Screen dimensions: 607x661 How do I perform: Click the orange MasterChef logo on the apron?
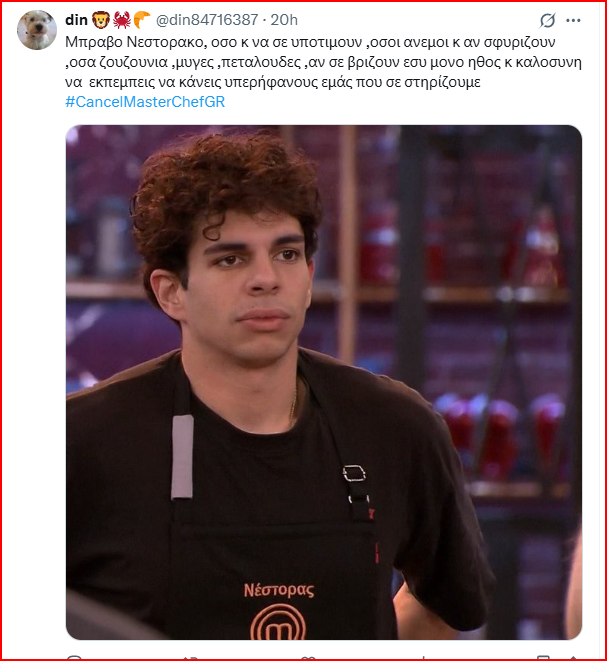point(278,622)
